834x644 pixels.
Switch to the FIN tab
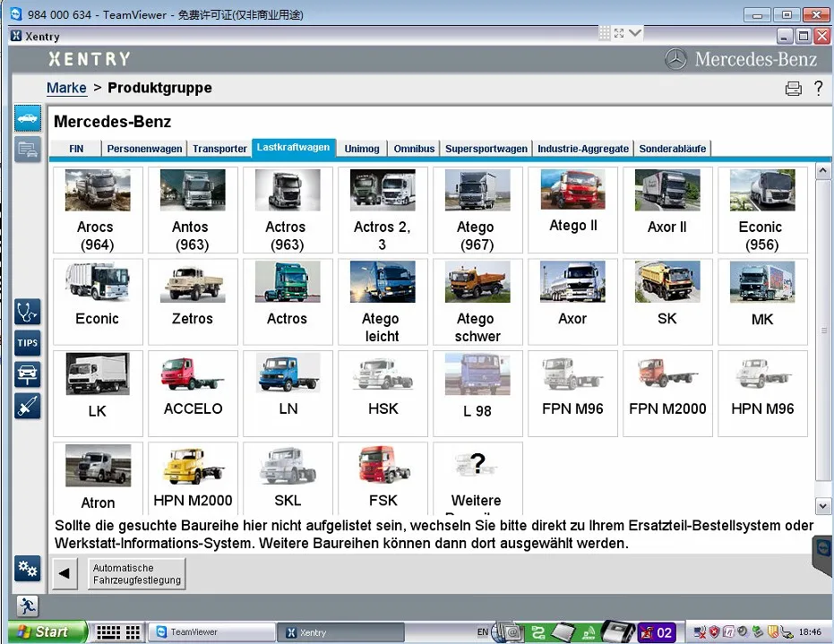pos(76,149)
